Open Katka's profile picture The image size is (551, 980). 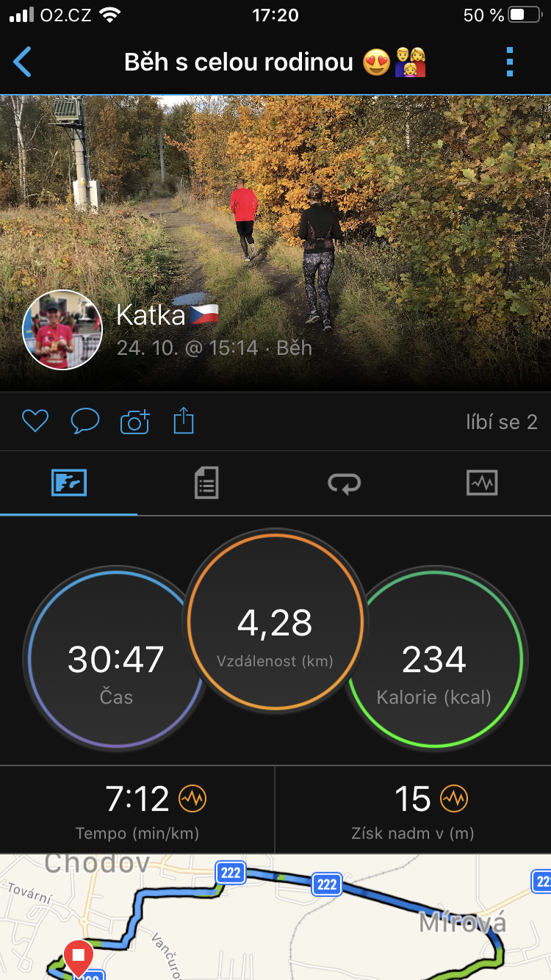(x=62, y=329)
